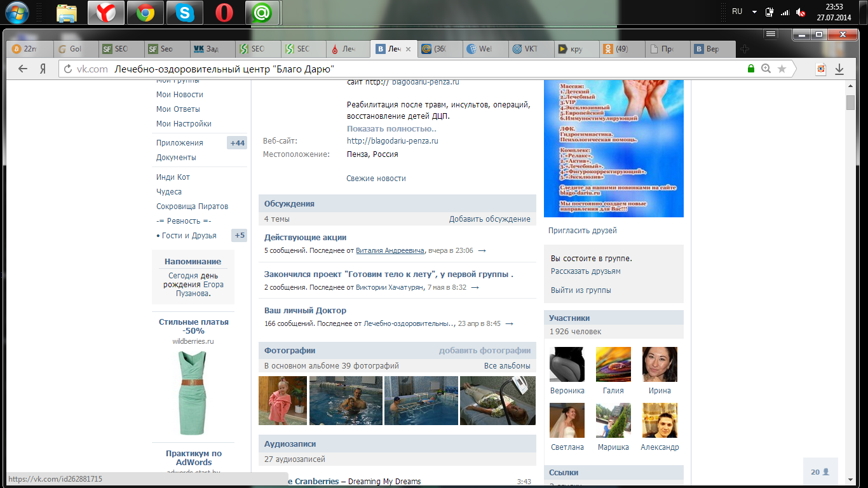Image resolution: width=868 pixels, height=488 pixels.
Task: Open browser downloads arrow icon
Action: (x=839, y=69)
